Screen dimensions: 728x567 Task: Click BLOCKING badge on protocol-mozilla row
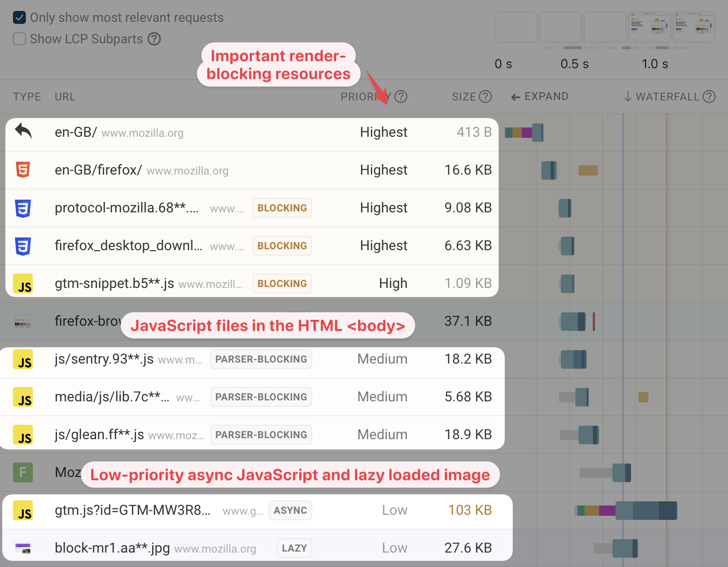282,208
